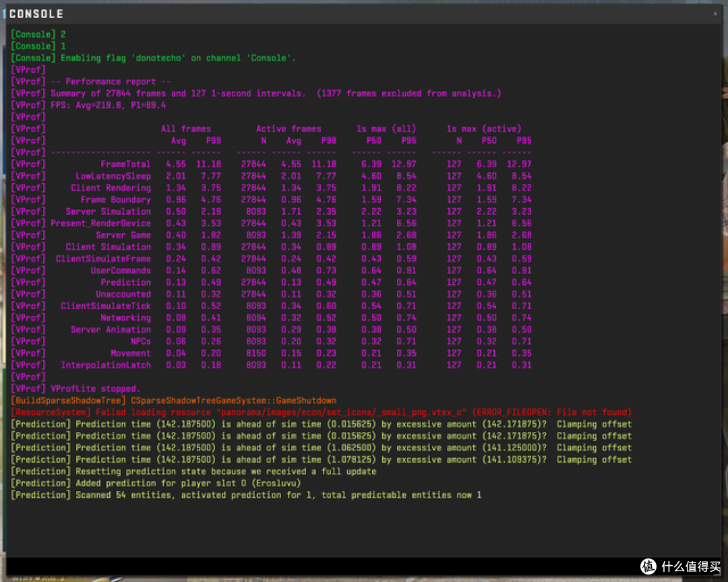Select the "InterpolationLatch" row label
Screen dimensions: 728x582
click(x=106, y=365)
